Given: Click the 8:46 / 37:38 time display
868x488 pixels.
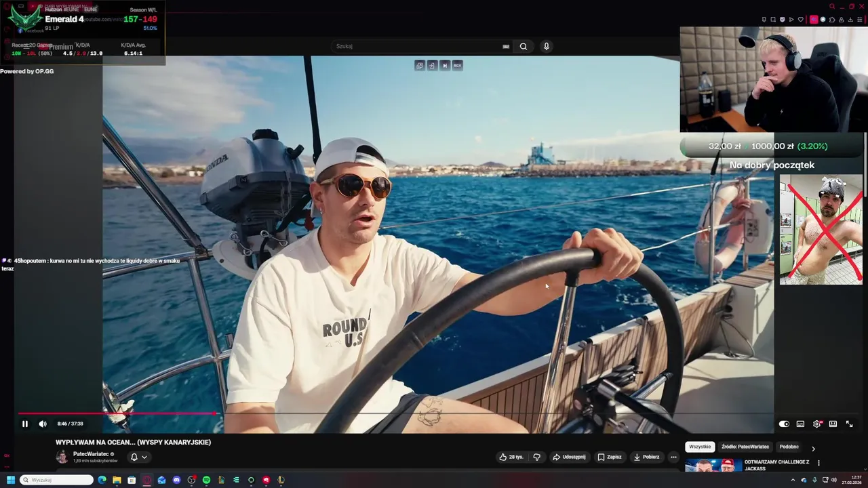Looking at the screenshot, I should (71, 424).
